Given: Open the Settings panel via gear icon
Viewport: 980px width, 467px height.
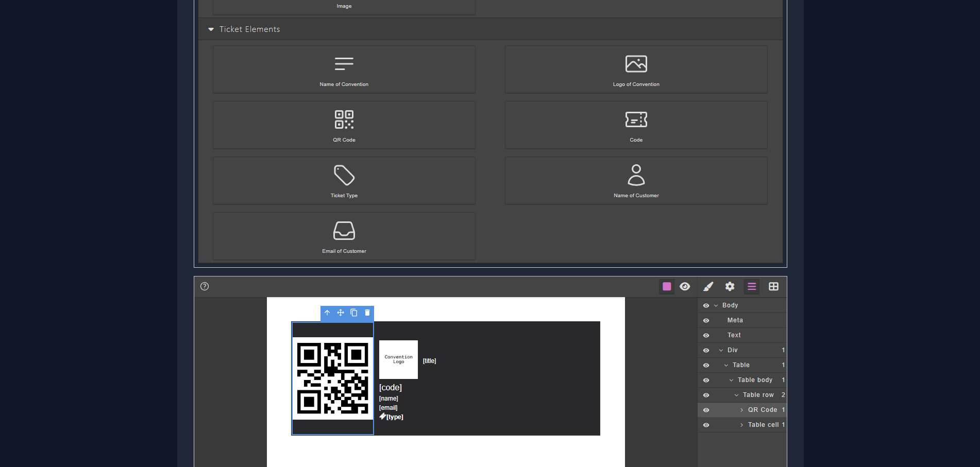Looking at the screenshot, I should 730,286.
